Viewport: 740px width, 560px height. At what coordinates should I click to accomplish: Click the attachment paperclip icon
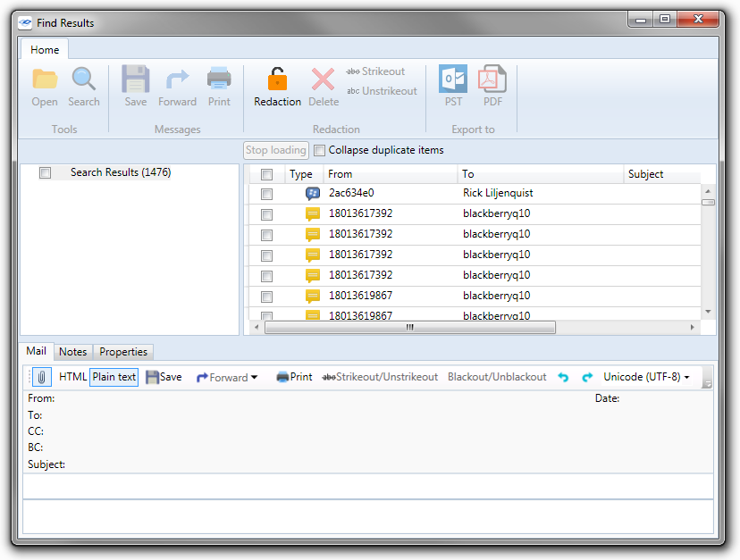42,377
